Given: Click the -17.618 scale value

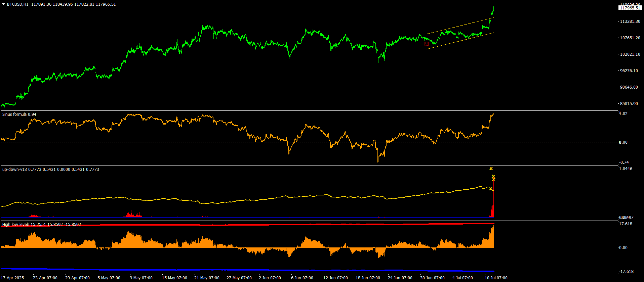Looking at the screenshot, I should [x=627, y=272].
